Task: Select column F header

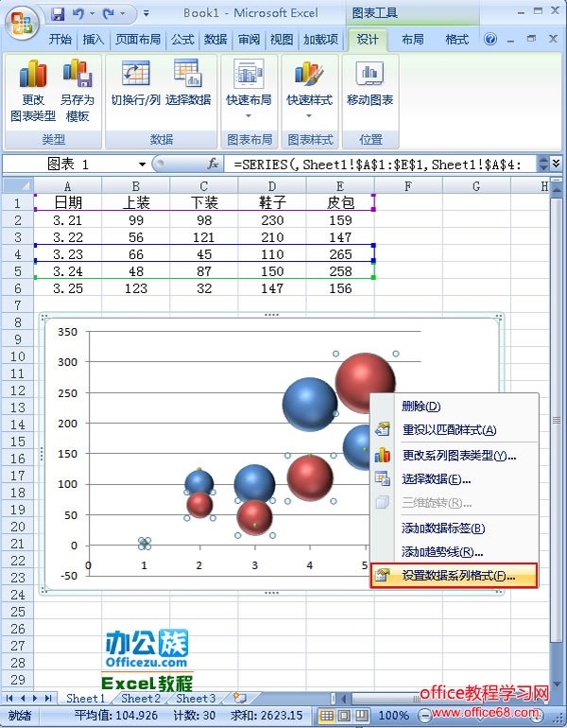Action: tap(408, 186)
